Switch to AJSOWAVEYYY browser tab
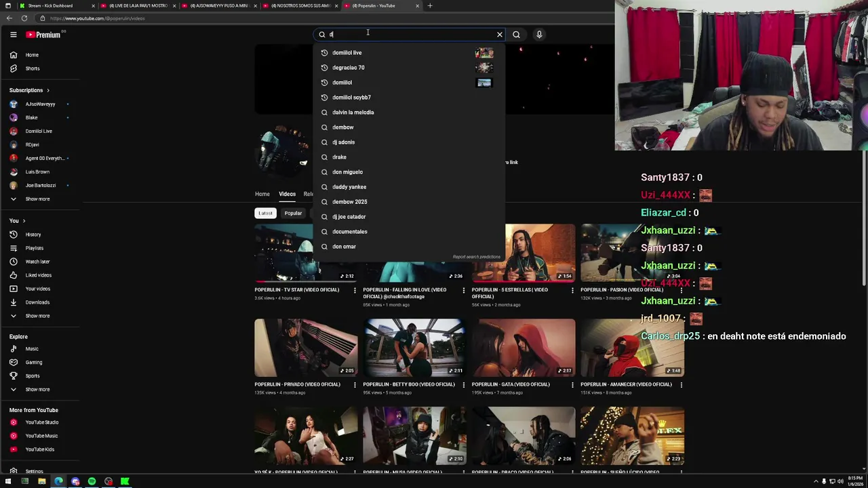The width and height of the screenshot is (868, 488). coord(219,5)
